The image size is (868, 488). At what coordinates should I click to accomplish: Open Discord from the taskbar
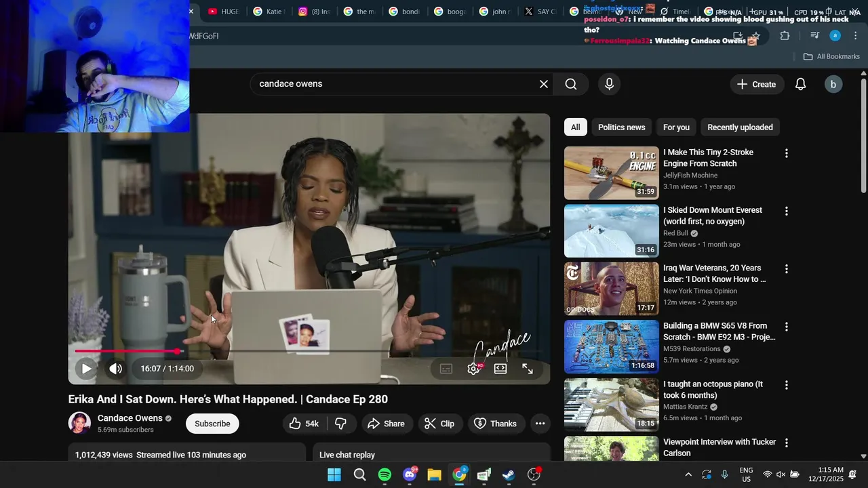click(x=410, y=474)
